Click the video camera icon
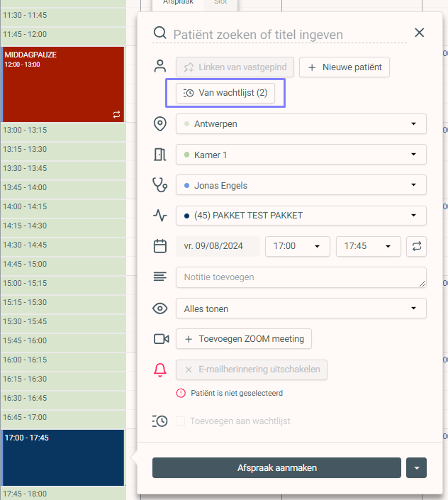The image size is (448, 500). click(x=161, y=339)
